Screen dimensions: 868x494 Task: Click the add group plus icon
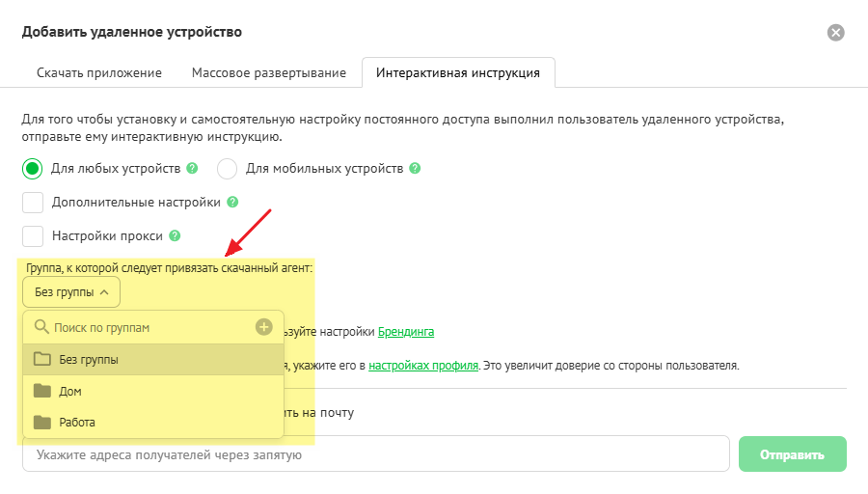263,327
